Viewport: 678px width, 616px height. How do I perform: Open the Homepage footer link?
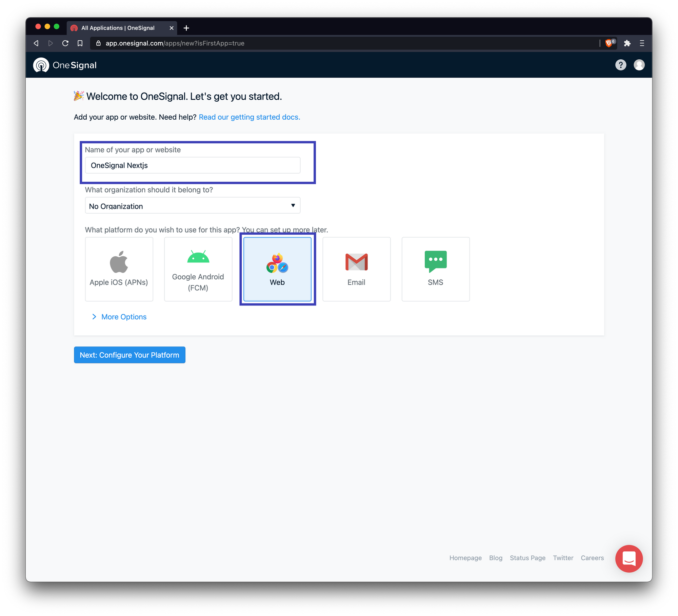click(x=465, y=558)
